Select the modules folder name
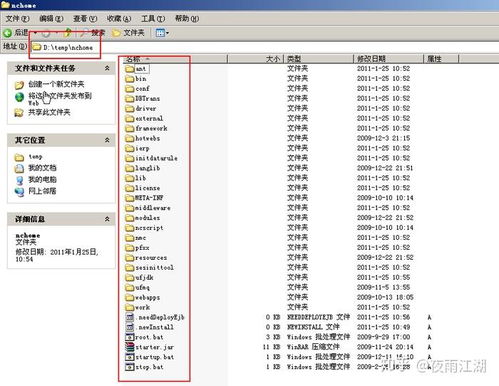 tap(147, 218)
